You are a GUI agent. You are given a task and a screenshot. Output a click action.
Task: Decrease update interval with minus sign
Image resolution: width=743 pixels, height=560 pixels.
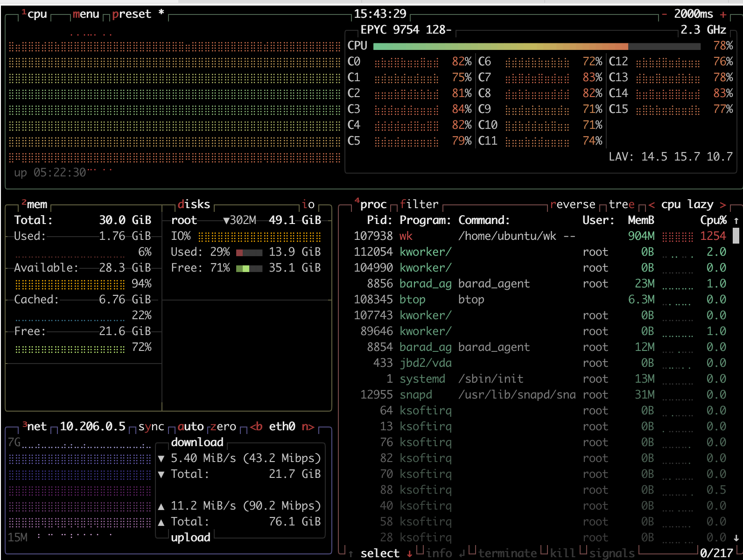[664, 14]
